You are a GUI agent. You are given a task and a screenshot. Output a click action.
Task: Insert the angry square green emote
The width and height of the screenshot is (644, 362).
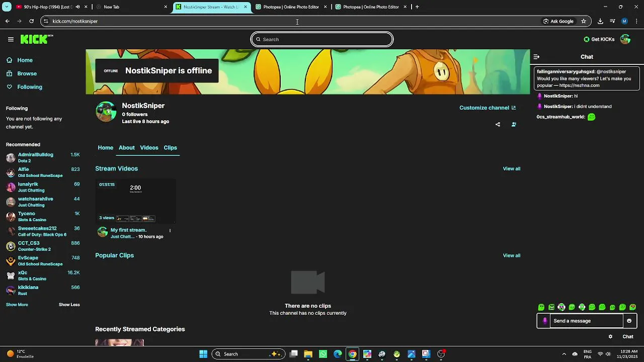point(551,307)
